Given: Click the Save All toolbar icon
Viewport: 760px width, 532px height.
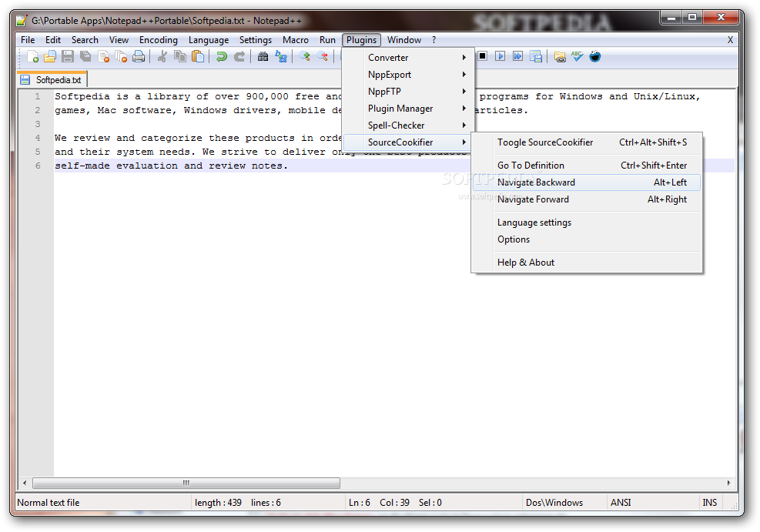Looking at the screenshot, I should pos(85,57).
